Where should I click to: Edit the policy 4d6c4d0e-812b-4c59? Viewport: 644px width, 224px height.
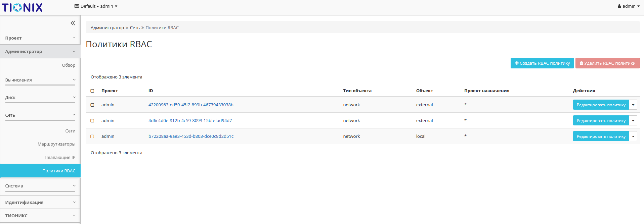(x=601, y=121)
